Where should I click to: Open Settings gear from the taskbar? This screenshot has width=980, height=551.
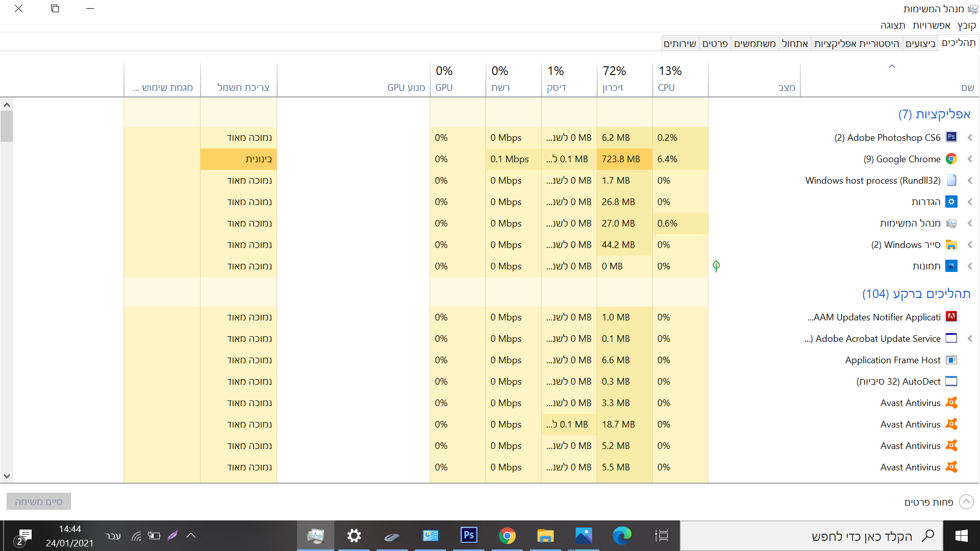click(354, 535)
